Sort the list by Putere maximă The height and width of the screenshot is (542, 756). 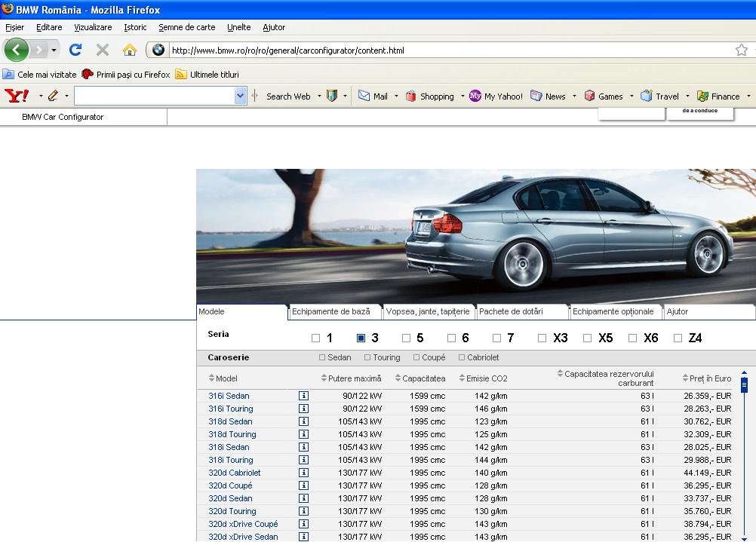coord(351,378)
